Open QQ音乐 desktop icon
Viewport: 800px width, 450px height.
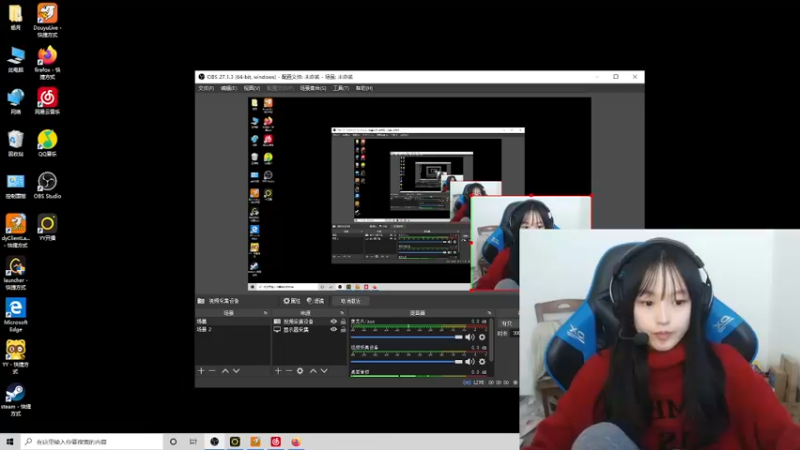[x=47, y=143]
